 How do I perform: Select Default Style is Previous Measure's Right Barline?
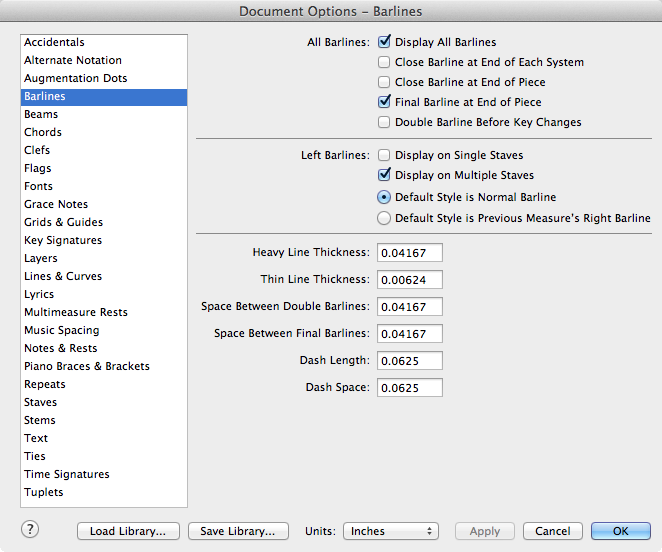[384, 218]
